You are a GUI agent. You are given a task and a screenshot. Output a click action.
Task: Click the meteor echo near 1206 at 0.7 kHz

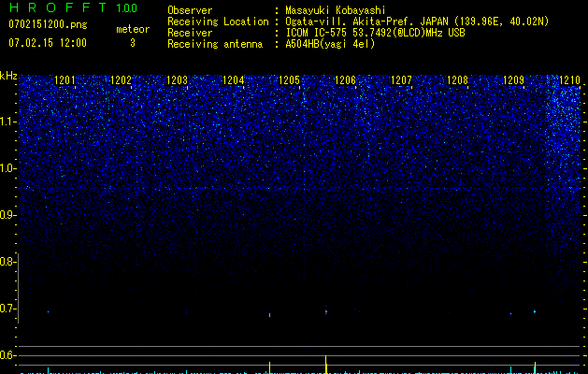[x=326, y=311]
